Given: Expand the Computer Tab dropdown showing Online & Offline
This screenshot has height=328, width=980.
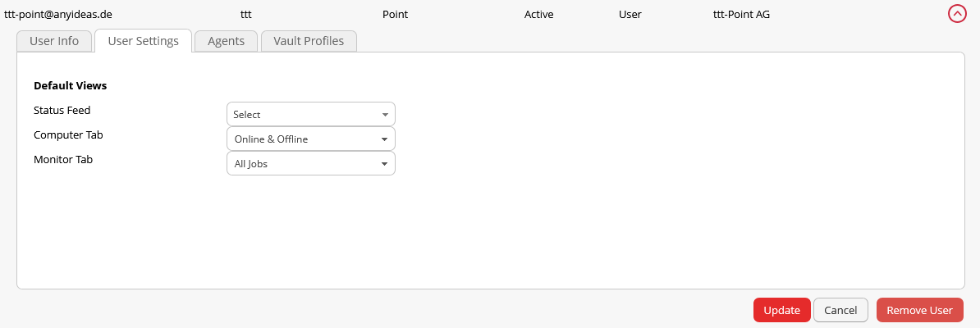Looking at the screenshot, I should tap(310, 139).
